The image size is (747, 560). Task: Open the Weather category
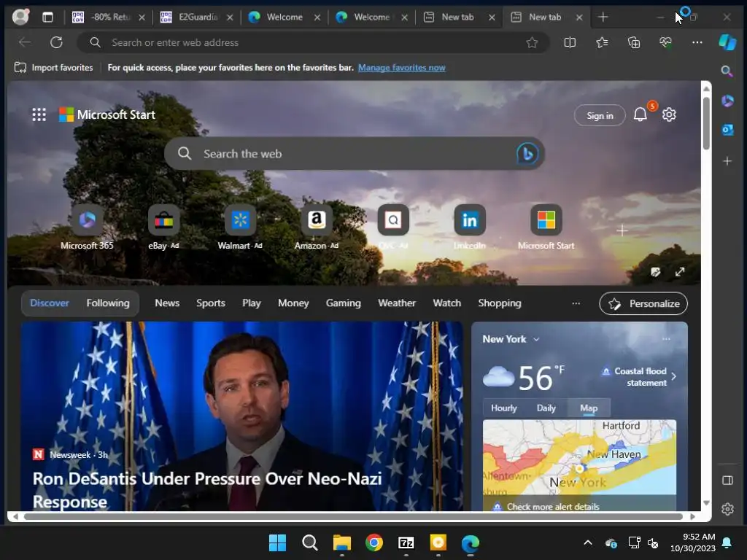[x=397, y=303]
